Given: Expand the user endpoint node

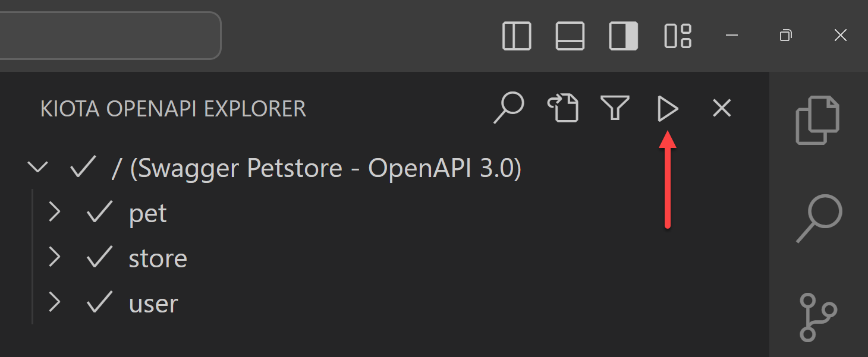Looking at the screenshot, I should pos(55,303).
